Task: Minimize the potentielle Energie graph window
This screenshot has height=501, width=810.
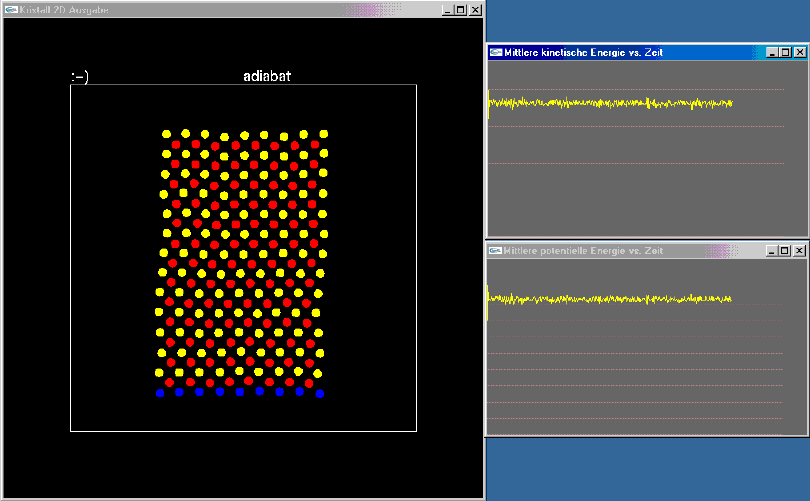Action: [771, 251]
